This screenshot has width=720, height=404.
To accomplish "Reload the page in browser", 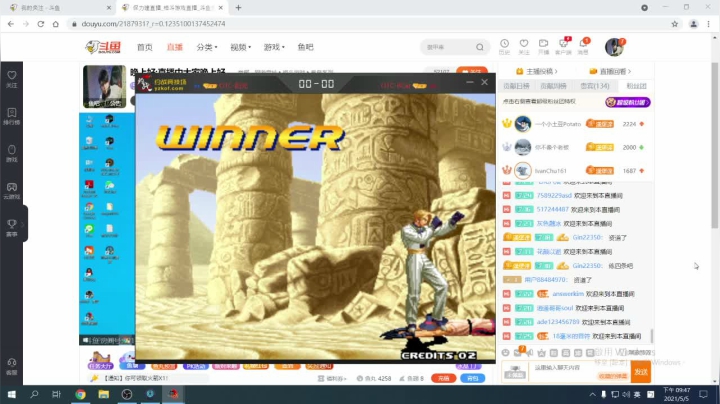I will pos(41,24).
